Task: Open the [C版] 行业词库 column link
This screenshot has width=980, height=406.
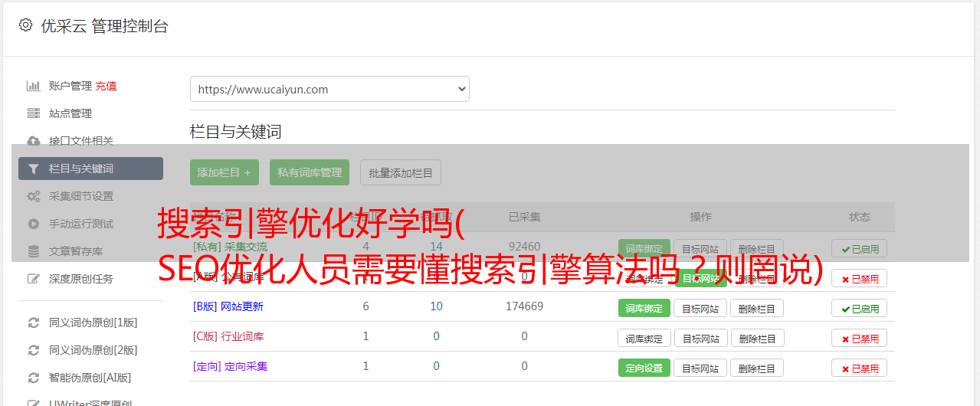Action: [228, 336]
